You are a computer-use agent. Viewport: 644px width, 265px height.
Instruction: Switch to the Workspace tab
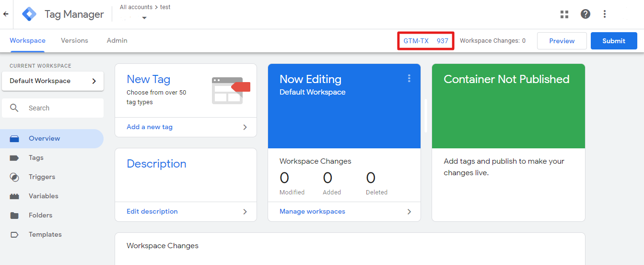click(x=27, y=41)
